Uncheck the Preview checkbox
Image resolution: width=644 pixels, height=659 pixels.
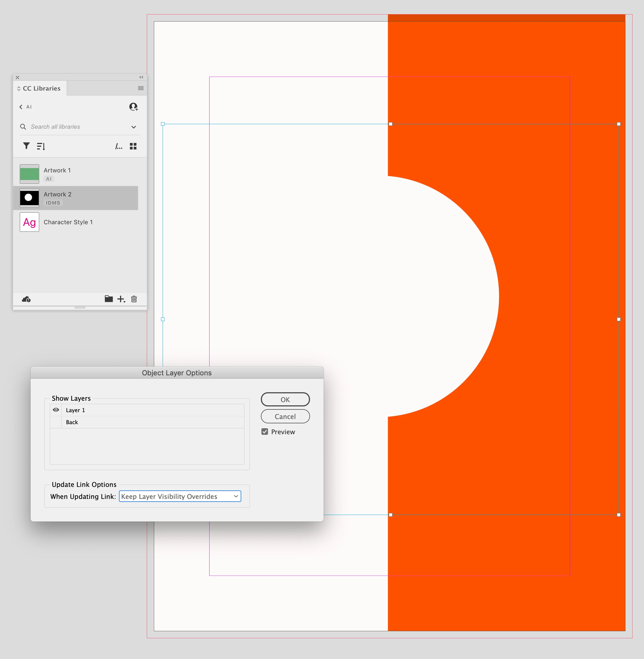[x=265, y=432]
